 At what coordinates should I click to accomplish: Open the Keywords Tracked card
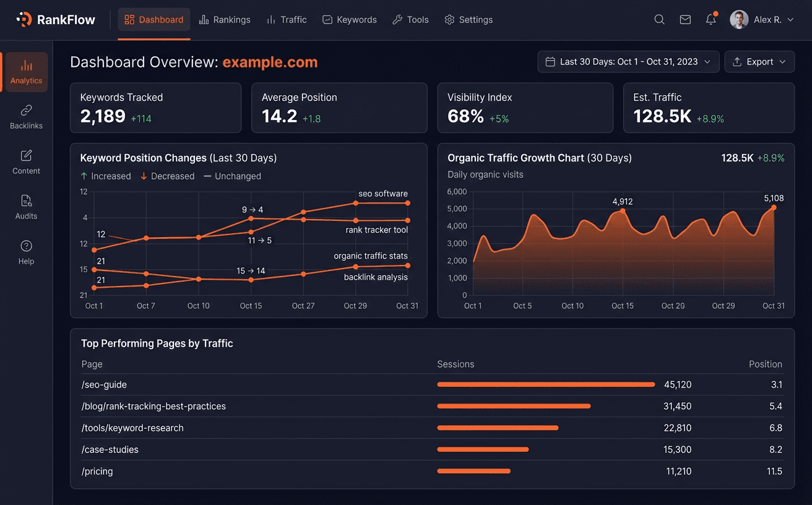click(155, 108)
